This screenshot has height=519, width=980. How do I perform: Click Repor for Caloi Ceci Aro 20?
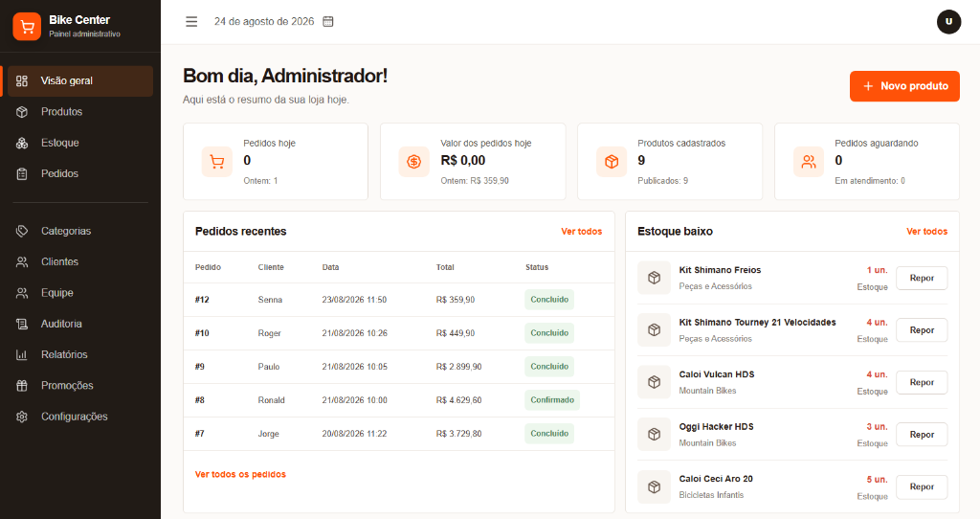[922, 486]
